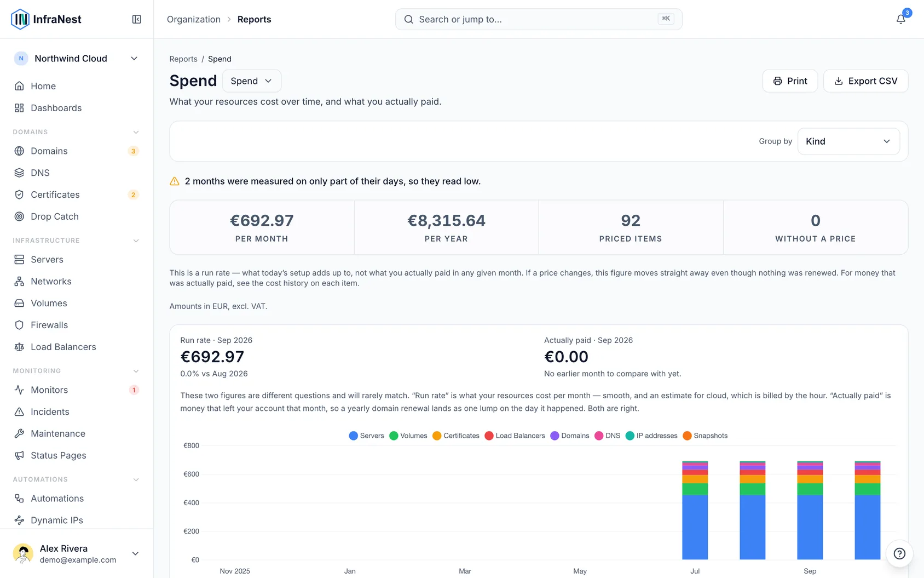Viewport: 924px width, 578px height.
Task: Click the Load Balancers scale icon
Action: 19,347
